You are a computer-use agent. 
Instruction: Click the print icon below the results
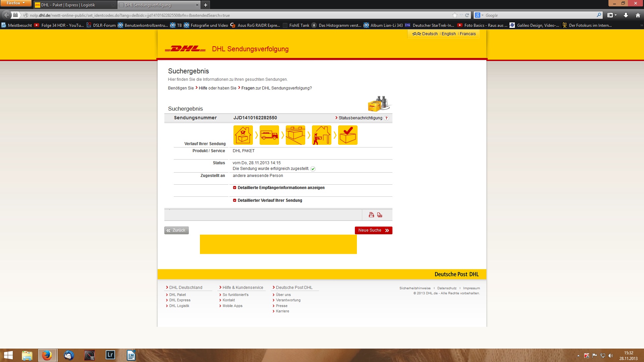pos(371,215)
